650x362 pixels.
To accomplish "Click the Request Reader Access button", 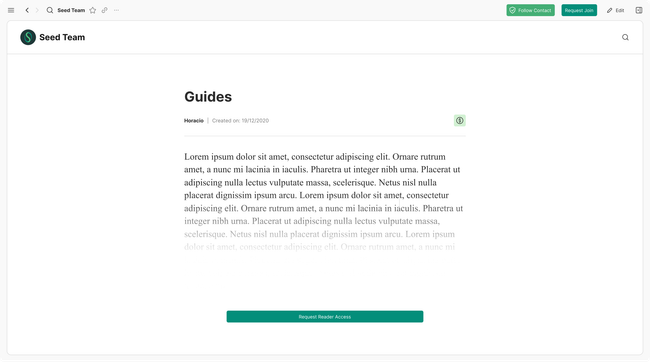I will tap(325, 316).
